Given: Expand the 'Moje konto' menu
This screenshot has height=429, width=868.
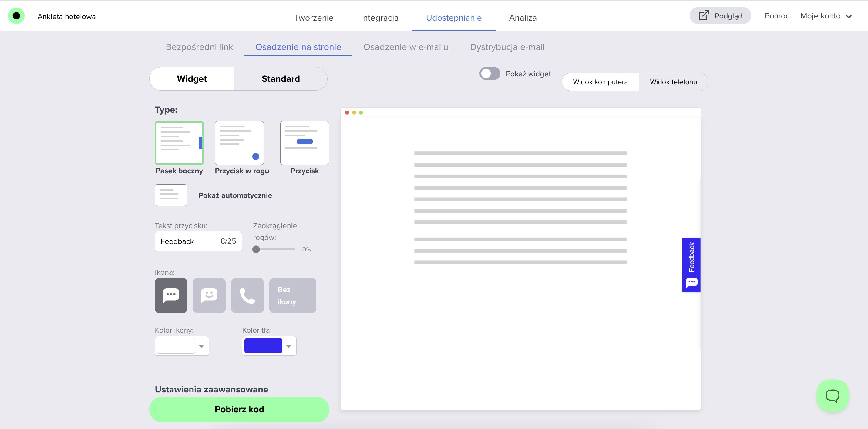Looking at the screenshot, I should (826, 16).
